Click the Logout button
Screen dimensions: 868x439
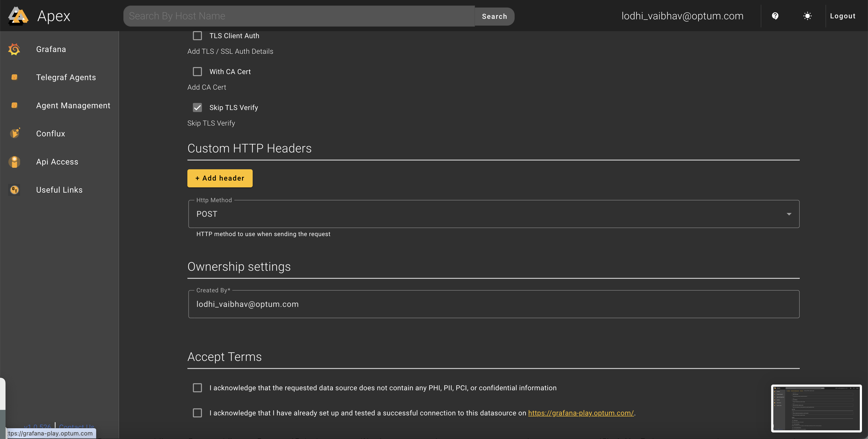[842, 16]
